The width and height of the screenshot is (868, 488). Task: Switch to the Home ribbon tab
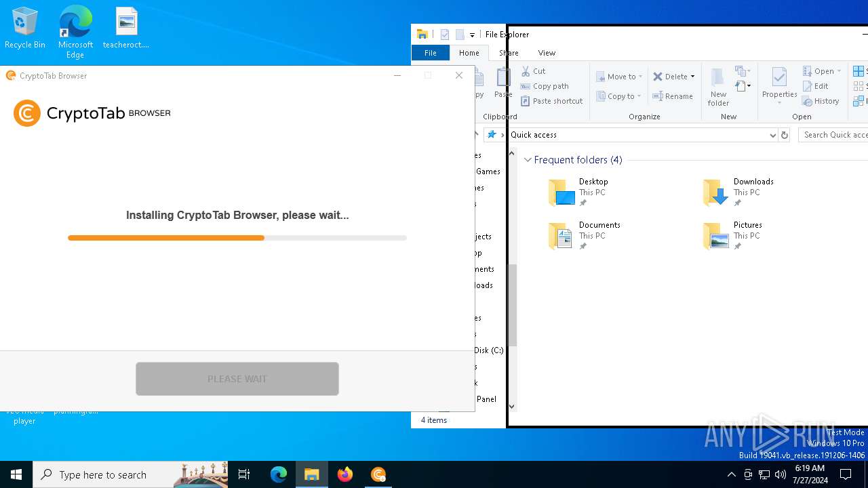point(469,53)
